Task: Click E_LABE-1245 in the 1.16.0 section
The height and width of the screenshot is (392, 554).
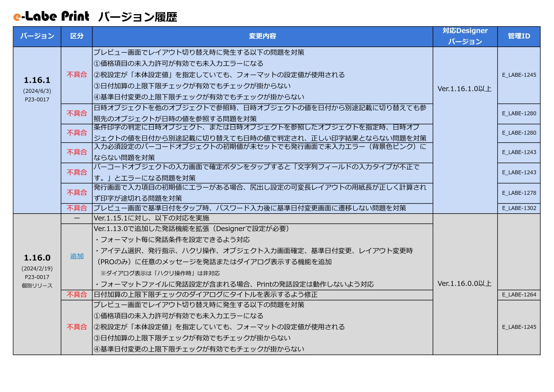Action: (519, 327)
